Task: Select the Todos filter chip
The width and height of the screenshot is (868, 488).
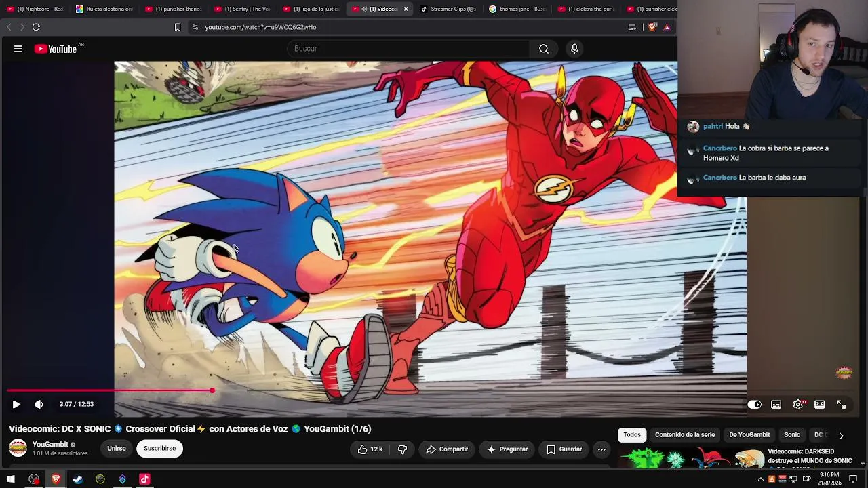Action: pyautogui.click(x=632, y=435)
